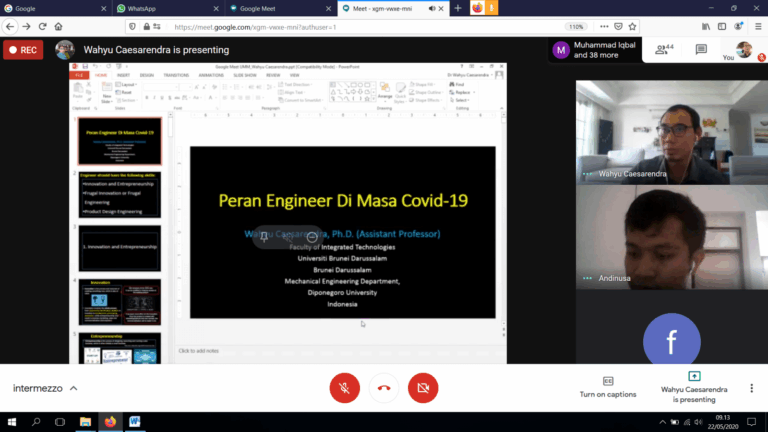Open Windows Start menu
The height and width of the screenshot is (432, 768).
12,422
